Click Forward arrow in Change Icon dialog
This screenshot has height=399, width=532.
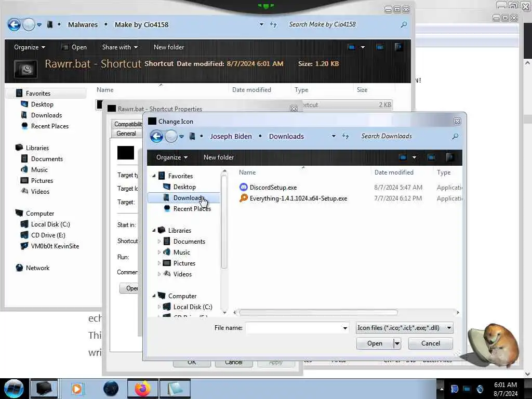point(171,137)
